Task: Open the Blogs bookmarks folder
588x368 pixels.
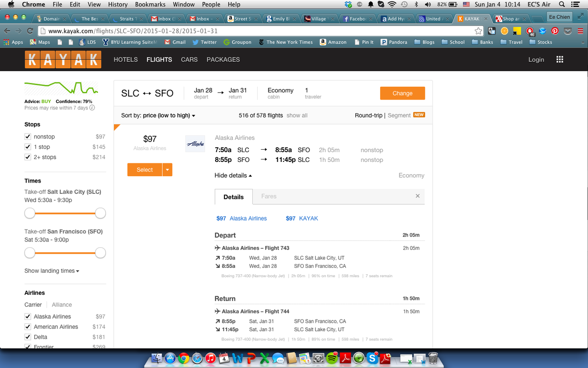Action: tap(424, 42)
